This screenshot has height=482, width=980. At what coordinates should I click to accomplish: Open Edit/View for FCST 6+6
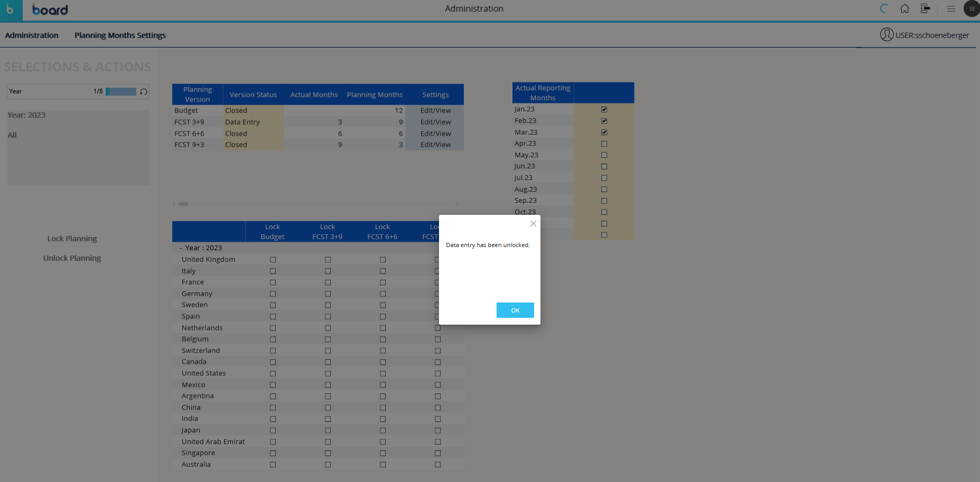tap(435, 134)
